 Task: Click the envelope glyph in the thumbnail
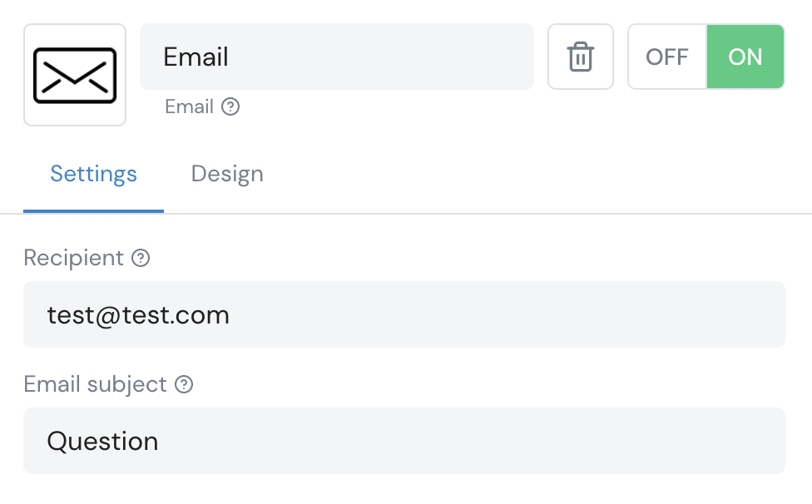pos(75,76)
